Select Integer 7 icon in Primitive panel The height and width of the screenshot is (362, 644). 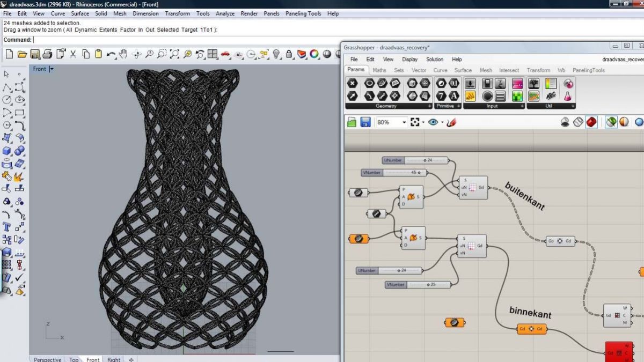coord(441,97)
